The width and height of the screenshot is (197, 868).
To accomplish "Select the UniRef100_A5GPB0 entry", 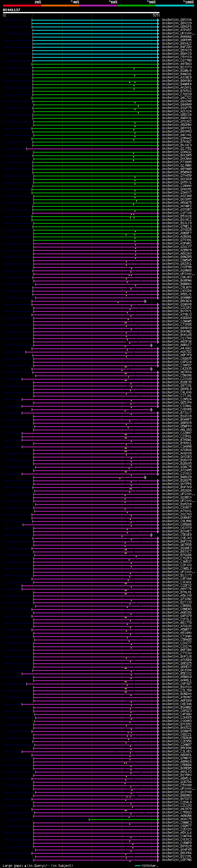I will [x=176, y=125].
